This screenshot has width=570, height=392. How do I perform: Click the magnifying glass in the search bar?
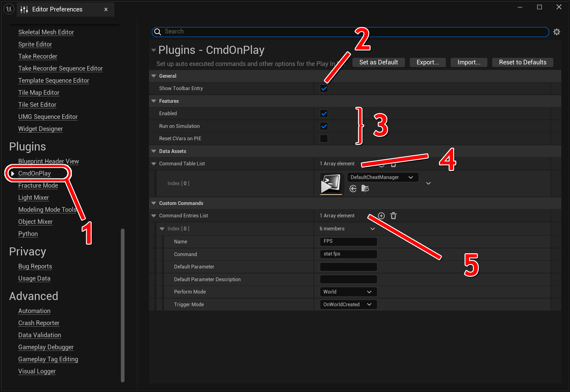point(158,32)
